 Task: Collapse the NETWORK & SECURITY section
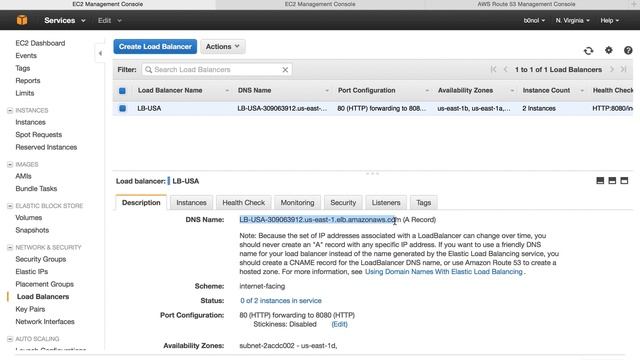pos(10,248)
